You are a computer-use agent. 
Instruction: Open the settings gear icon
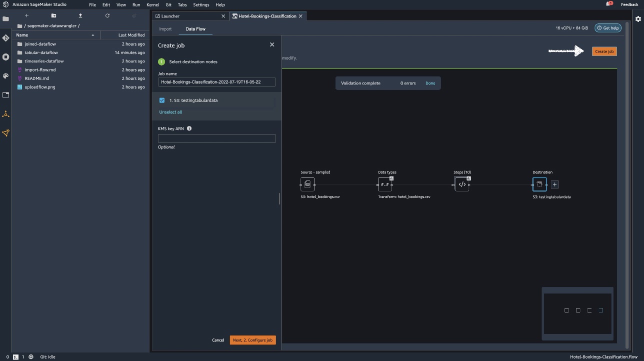pyautogui.click(x=638, y=19)
